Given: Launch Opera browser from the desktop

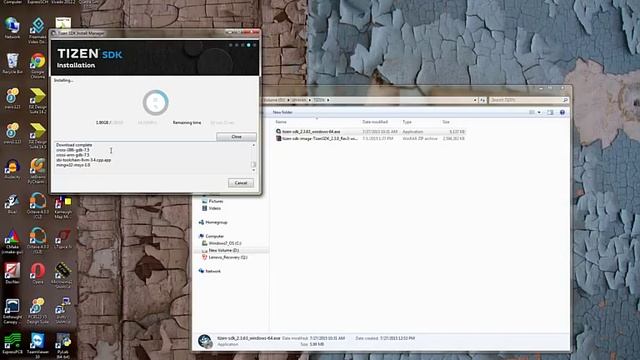Looking at the screenshot, I should pyautogui.click(x=38, y=273).
